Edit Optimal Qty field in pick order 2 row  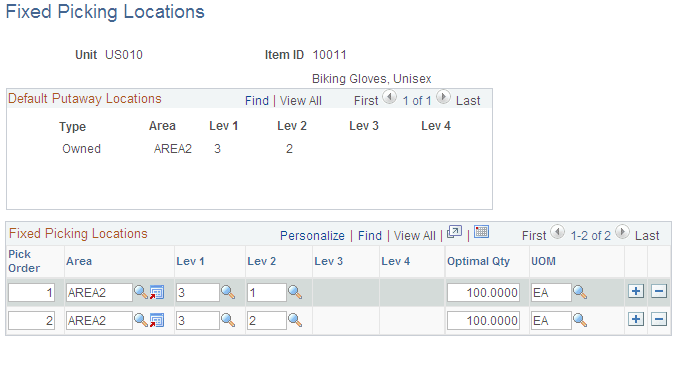pyautogui.click(x=483, y=321)
